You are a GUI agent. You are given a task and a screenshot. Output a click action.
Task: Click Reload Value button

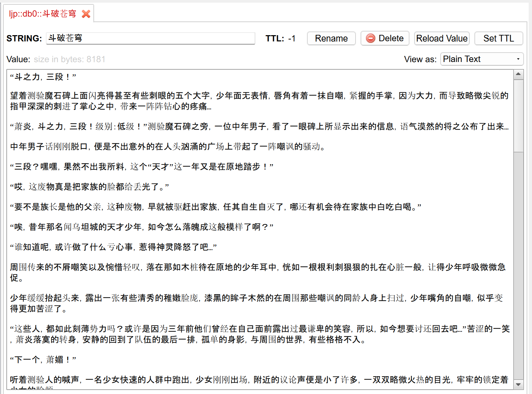(x=442, y=39)
